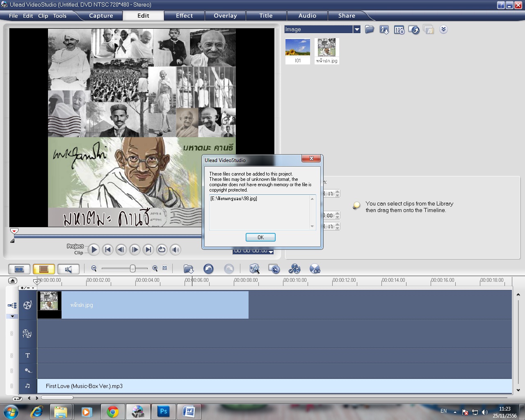Open the Smart Proxy Manager icon
This screenshot has width=525, height=420.
point(255,269)
